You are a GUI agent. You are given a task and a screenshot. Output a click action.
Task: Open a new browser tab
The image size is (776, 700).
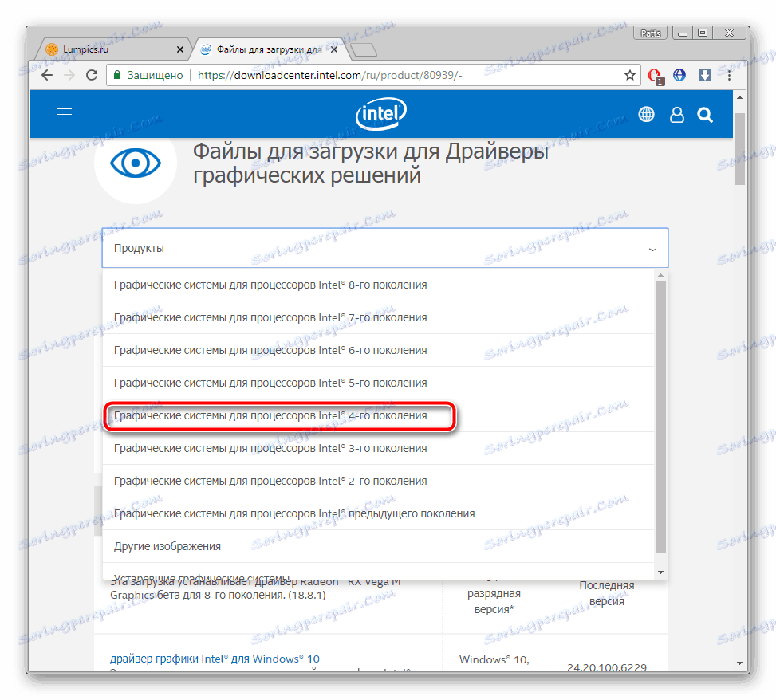point(364,50)
